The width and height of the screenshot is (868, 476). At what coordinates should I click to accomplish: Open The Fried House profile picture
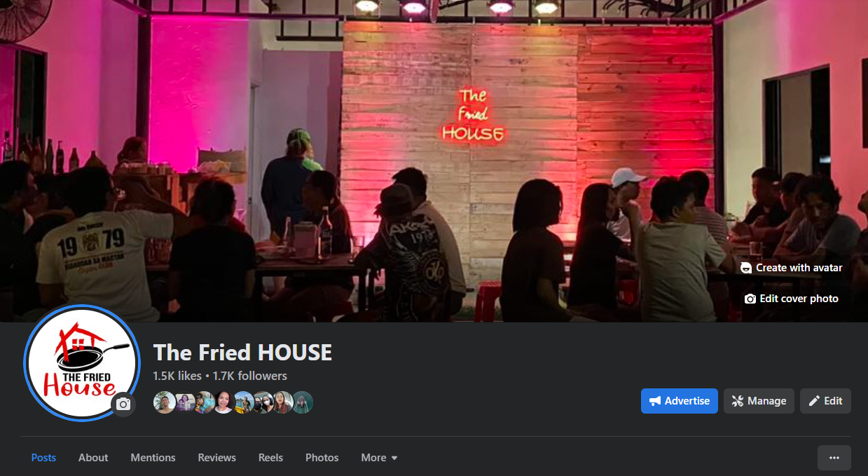pyautogui.click(x=83, y=363)
